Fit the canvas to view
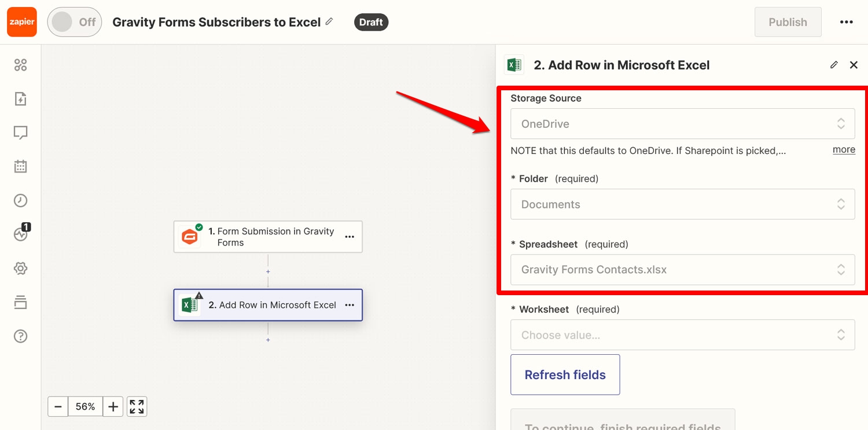Screen dimensions: 868x430 tap(137, 407)
